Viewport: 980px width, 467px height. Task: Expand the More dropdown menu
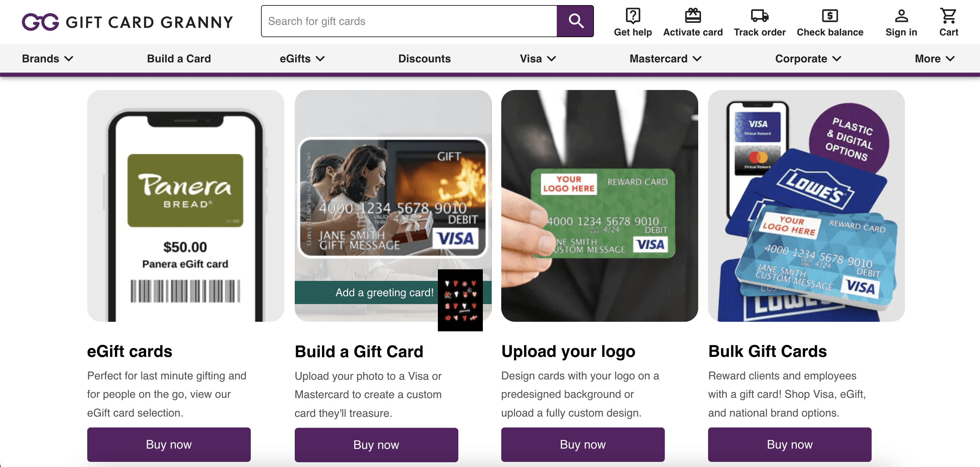click(x=934, y=59)
